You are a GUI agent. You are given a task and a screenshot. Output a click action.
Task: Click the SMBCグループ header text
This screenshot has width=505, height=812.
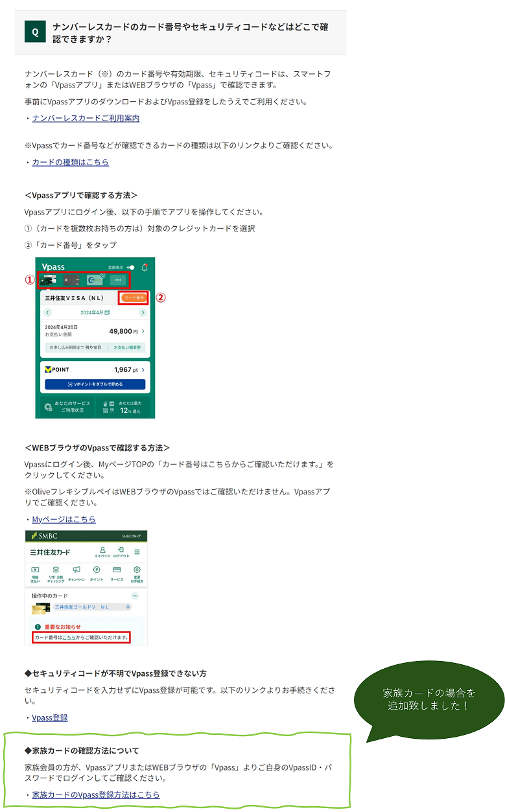(131, 537)
